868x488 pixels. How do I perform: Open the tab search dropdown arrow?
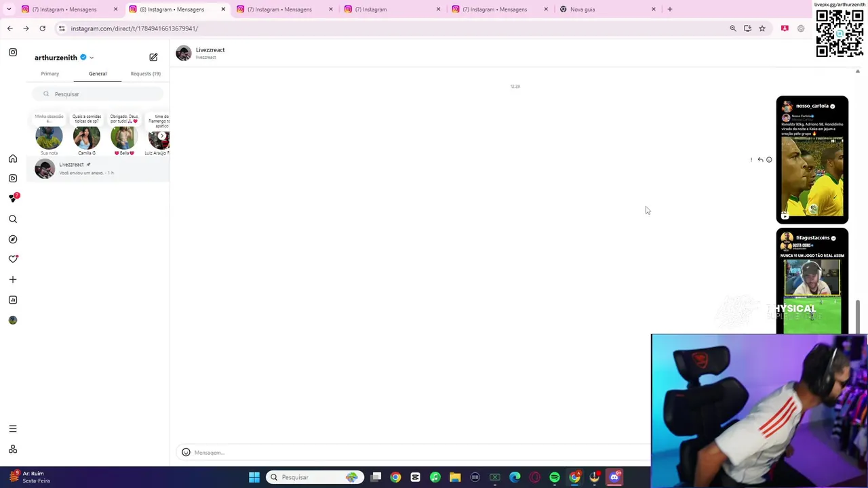9,9
